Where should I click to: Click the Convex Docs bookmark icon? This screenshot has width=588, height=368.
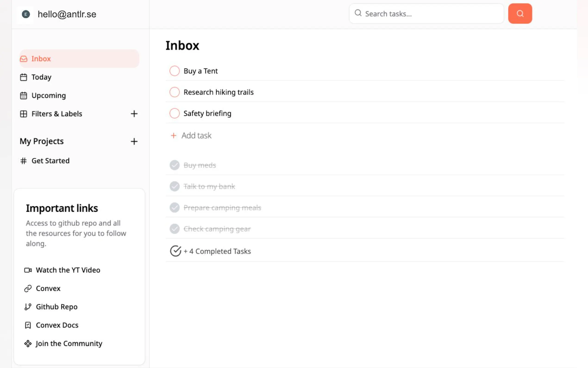point(28,325)
